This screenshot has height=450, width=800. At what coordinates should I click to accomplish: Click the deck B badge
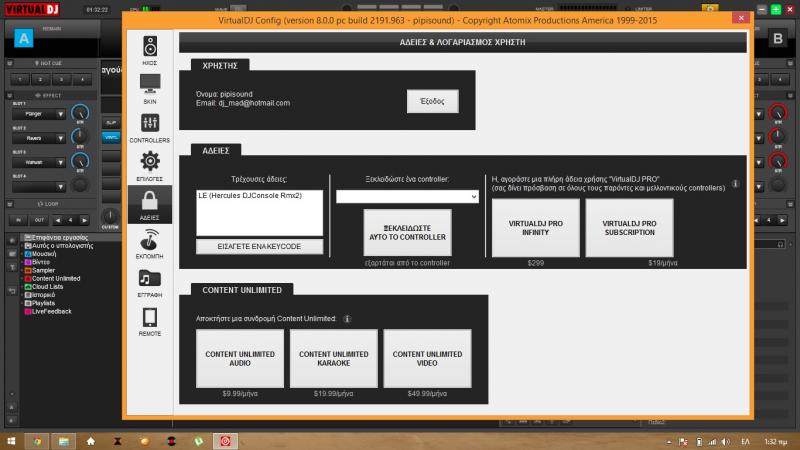[x=778, y=38]
